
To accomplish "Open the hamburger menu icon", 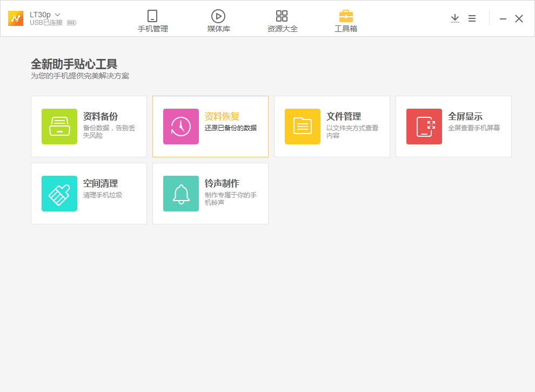I will [472, 18].
